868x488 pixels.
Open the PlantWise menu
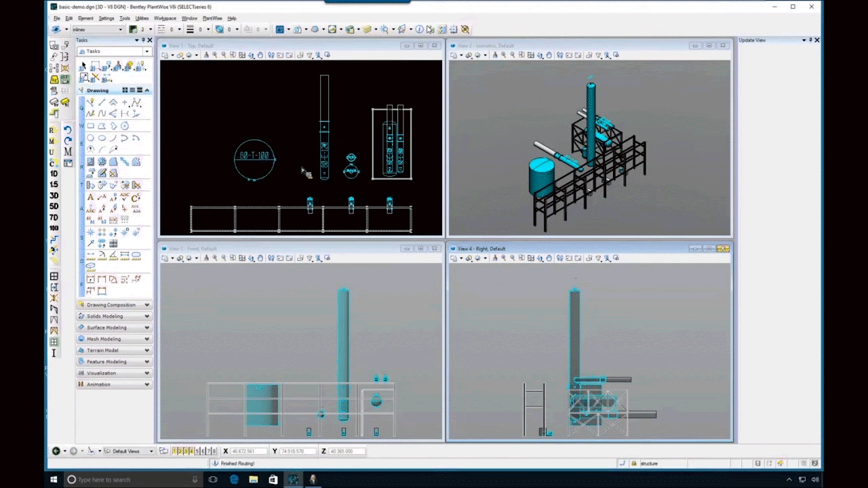[212, 18]
